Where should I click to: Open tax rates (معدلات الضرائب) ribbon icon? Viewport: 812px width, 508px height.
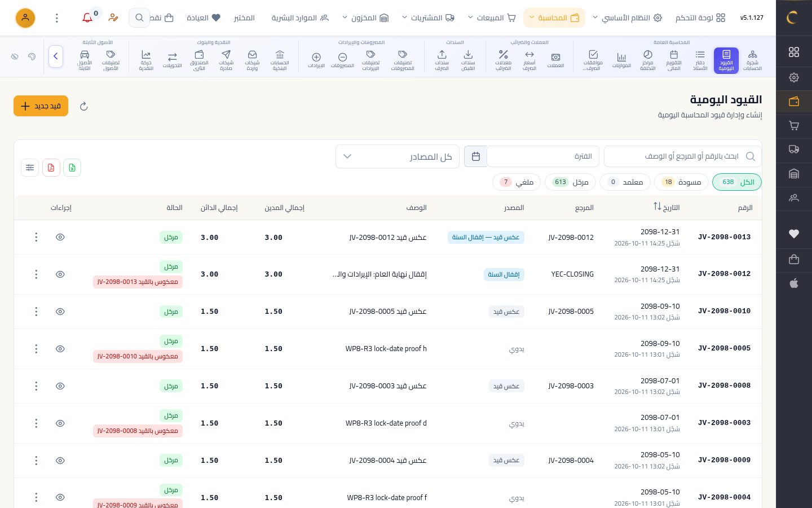pos(503,60)
